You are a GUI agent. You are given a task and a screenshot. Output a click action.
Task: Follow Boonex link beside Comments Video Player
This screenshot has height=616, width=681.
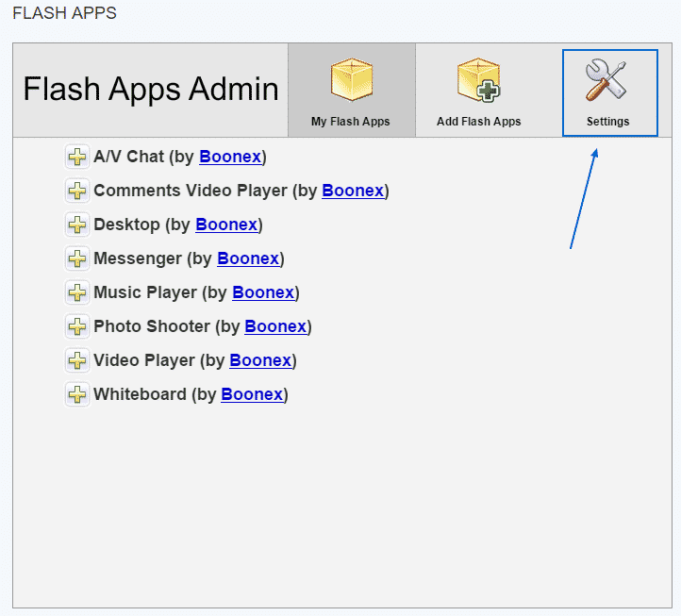click(353, 191)
